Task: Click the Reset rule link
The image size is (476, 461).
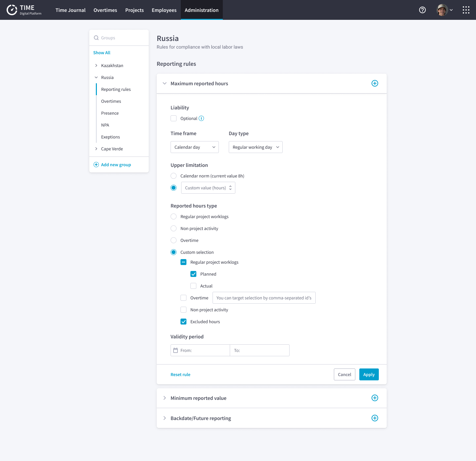Action: [x=180, y=374]
